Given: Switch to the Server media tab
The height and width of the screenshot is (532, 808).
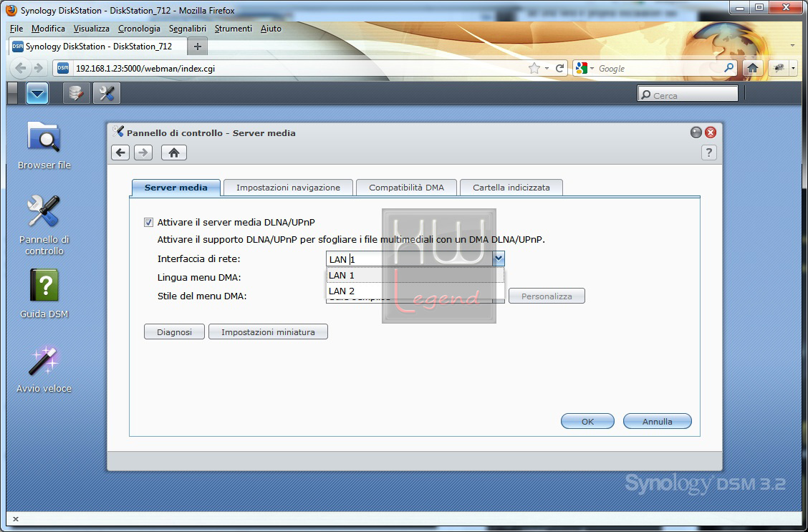Looking at the screenshot, I should pos(176,188).
